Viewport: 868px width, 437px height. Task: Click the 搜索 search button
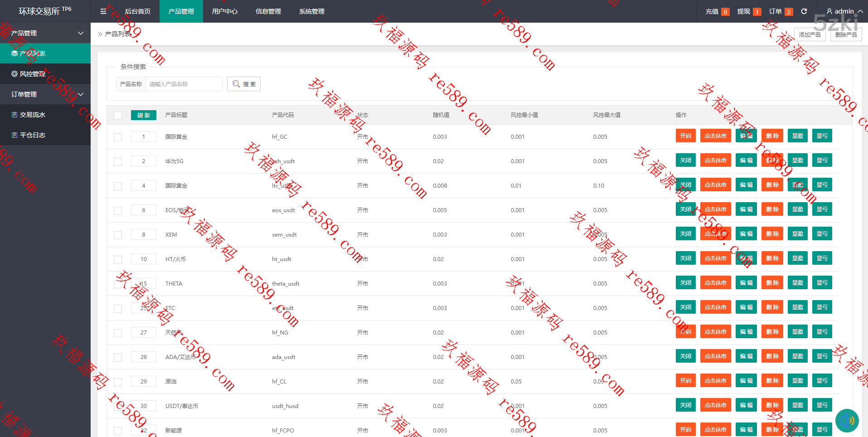coord(244,84)
